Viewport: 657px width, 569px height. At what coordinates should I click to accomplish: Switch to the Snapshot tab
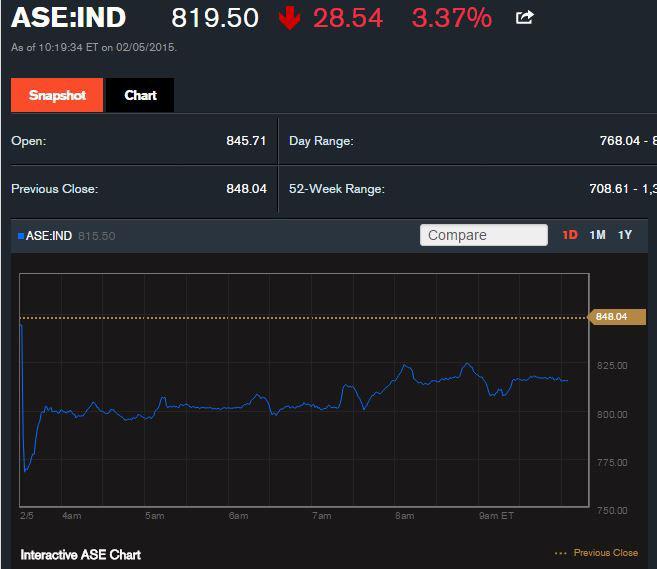pos(57,95)
